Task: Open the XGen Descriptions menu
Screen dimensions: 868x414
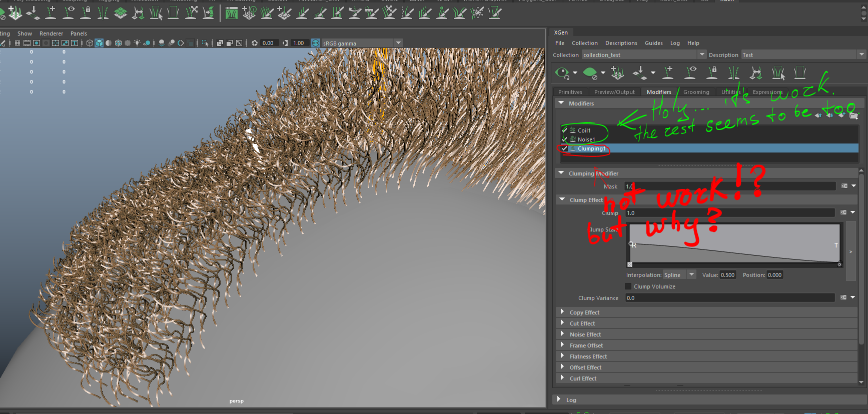Action: [x=621, y=43]
